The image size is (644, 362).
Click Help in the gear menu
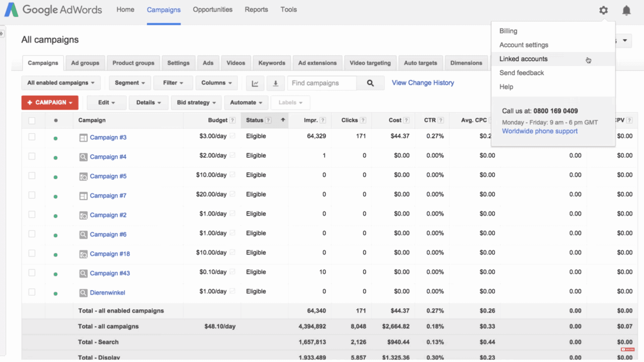553,87
